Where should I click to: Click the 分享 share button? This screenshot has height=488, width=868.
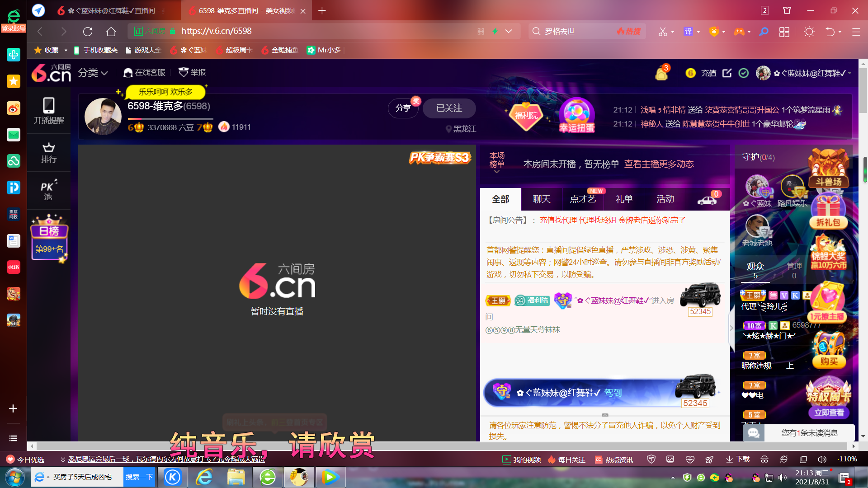point(403,108)
